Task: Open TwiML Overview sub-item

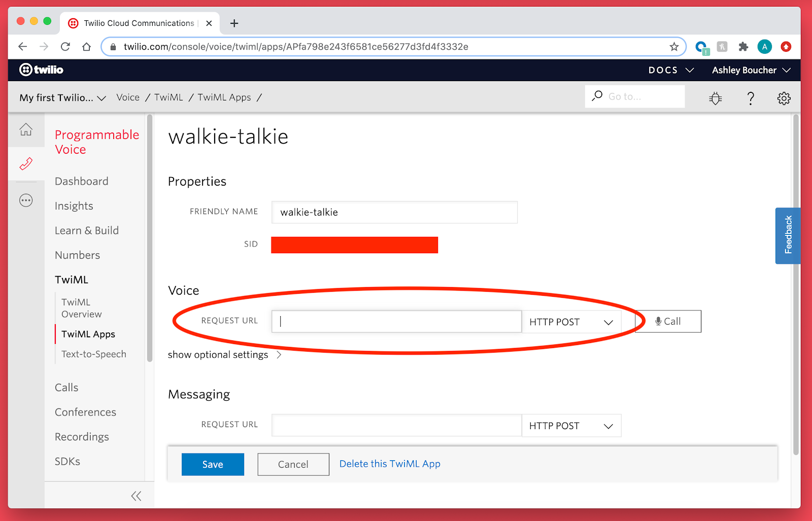Action: [82, 308]
